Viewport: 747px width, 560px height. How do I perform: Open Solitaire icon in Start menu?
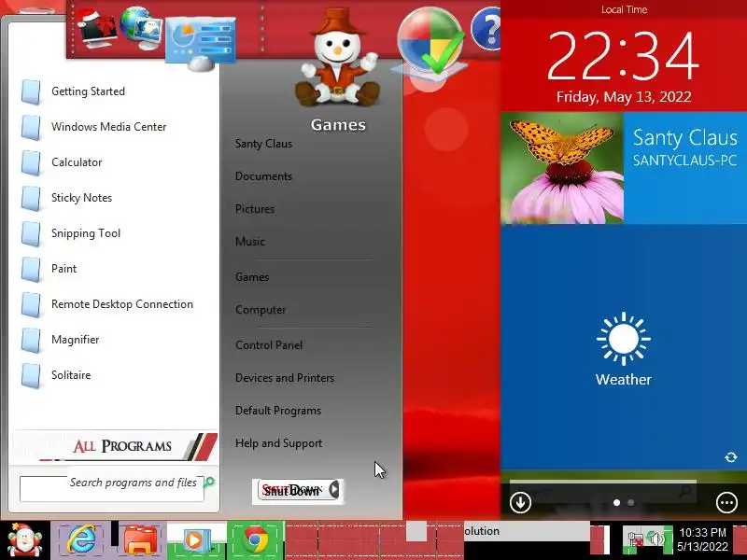pos(31,376)
